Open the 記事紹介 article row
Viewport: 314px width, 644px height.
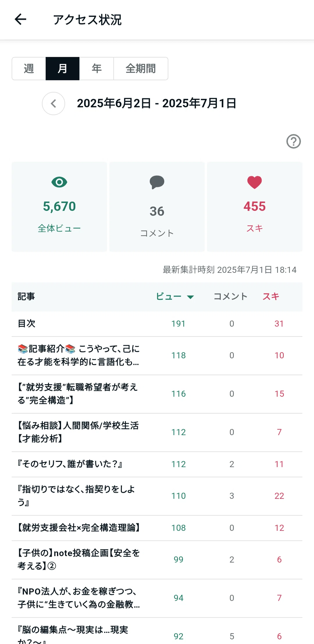[x=157, y=355]
